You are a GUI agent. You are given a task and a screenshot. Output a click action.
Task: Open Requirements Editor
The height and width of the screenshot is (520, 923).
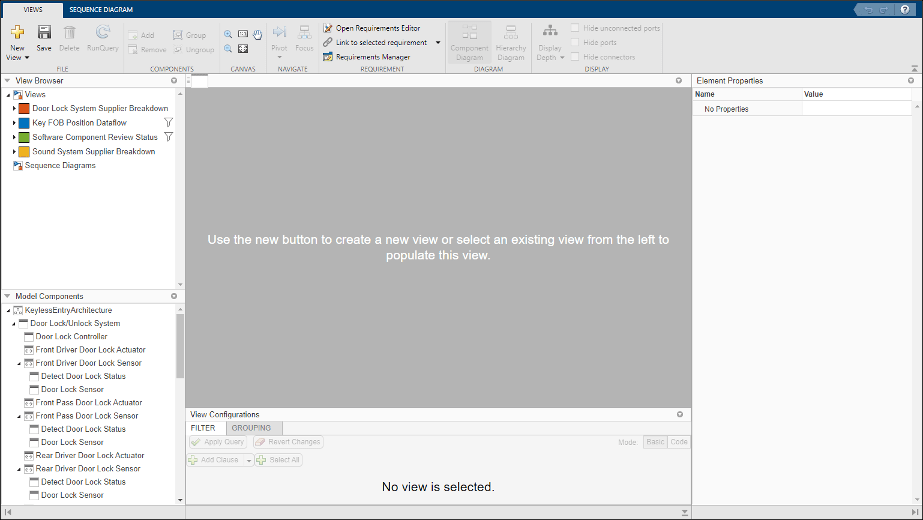coord(372,28)
